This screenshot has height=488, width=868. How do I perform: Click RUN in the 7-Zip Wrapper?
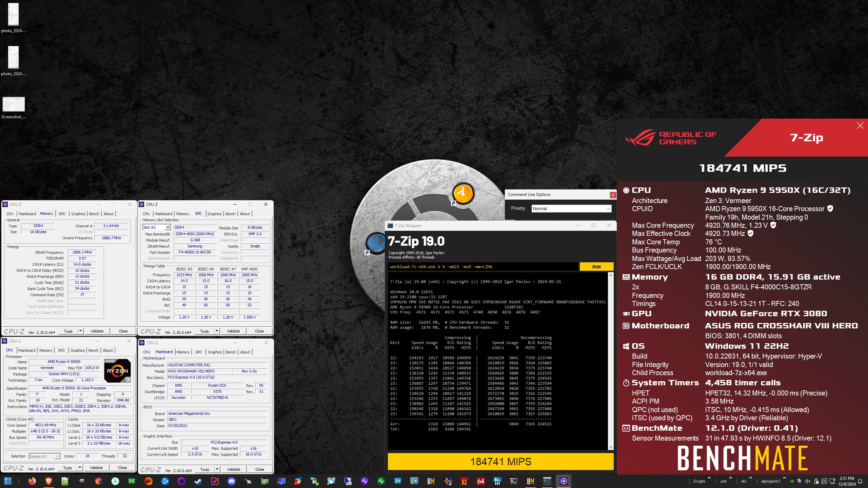pos(596,267)
